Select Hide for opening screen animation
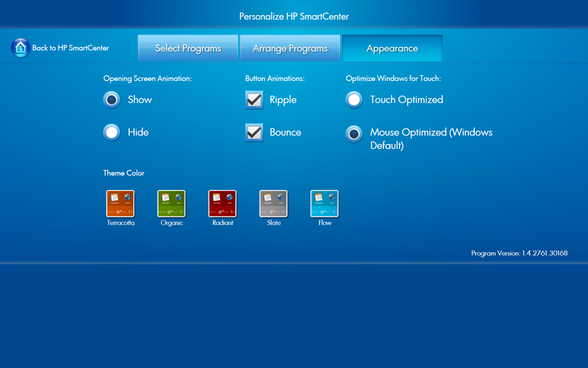 tap(112, 133)
